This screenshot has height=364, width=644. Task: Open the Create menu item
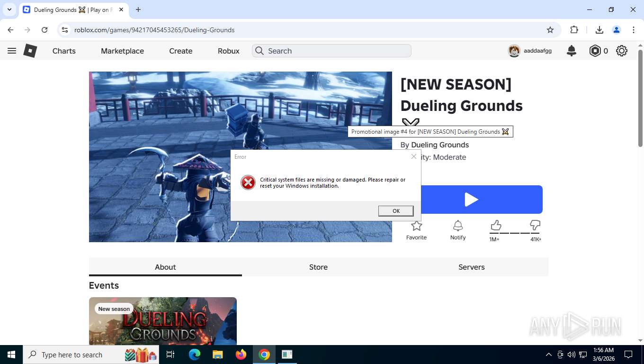click(181, 51)
